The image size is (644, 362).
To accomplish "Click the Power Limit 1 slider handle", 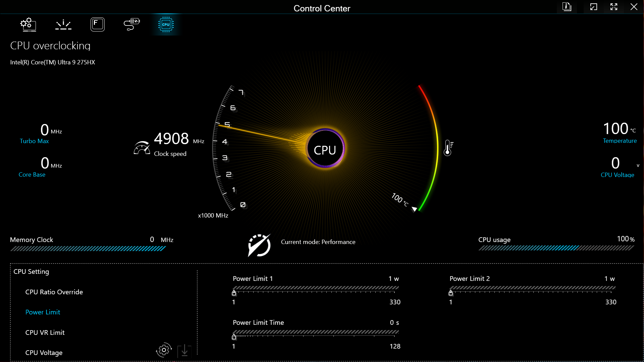I will pos(234,293).
